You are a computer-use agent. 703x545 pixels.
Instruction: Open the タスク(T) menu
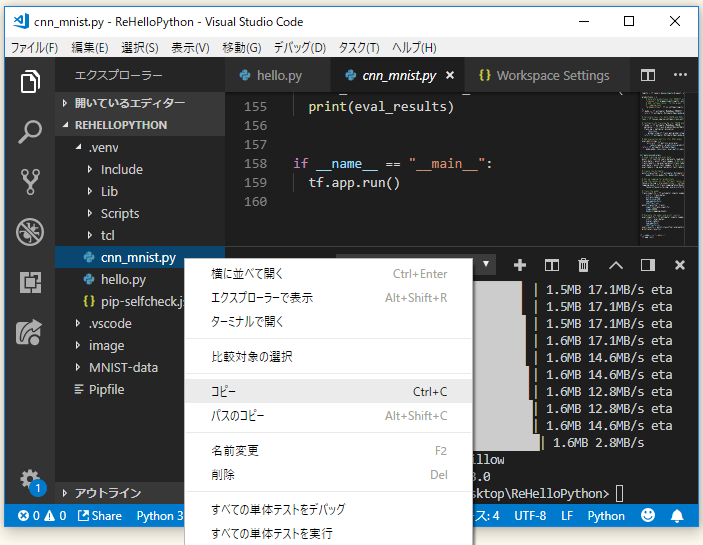(359, 48)
